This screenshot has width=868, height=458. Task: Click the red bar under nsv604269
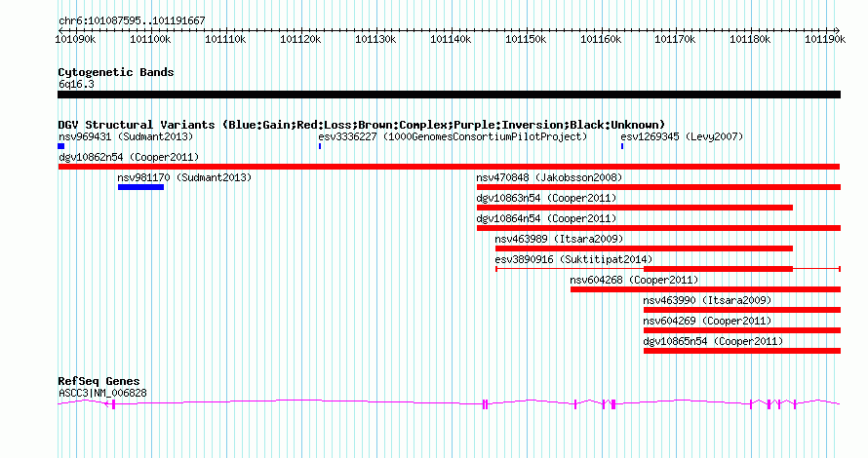point(742,330)
